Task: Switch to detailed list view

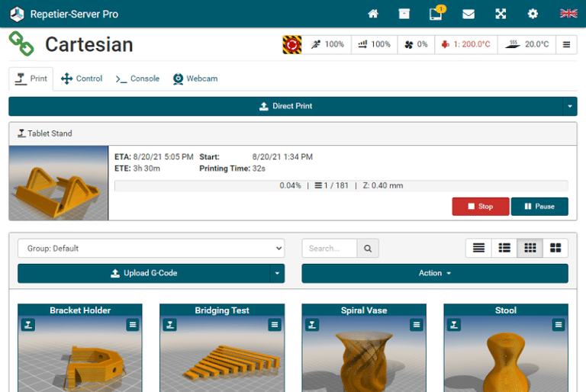Action: [504, 248]
